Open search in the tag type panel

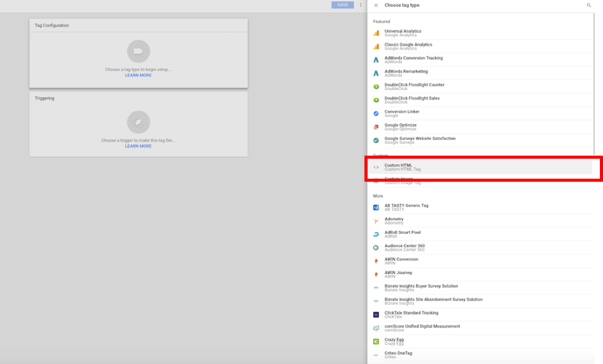pyautogui.click(x=589, y=5)
